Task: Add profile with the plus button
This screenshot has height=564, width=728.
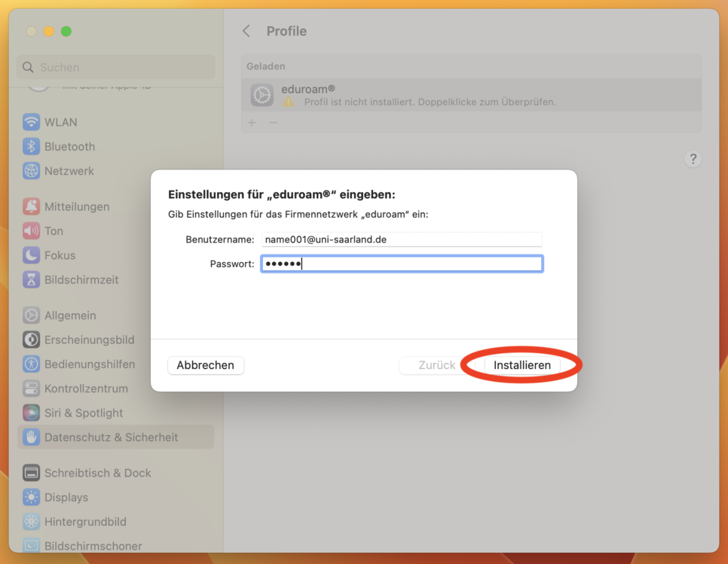Action: (252, 123)
